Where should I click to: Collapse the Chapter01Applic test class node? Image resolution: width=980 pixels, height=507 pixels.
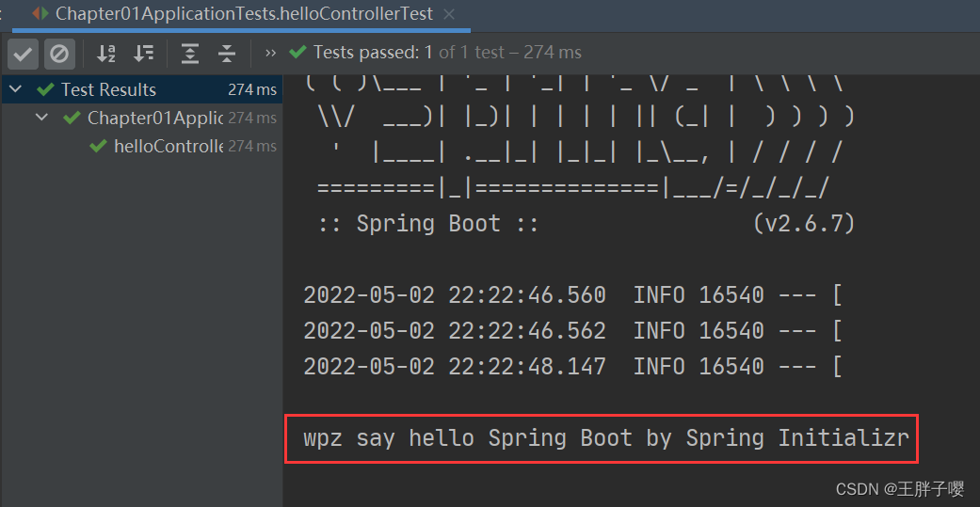(41, 118)
